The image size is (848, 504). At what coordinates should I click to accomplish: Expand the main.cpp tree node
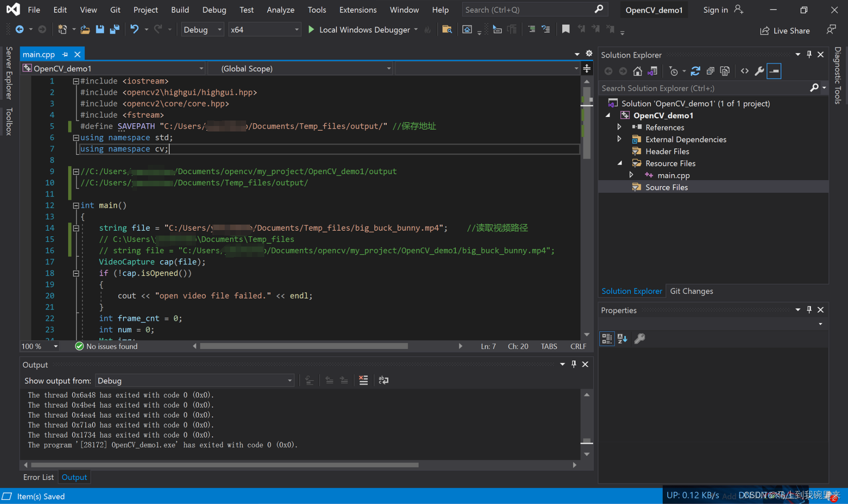pyautogui.click(x=631, y=175)
